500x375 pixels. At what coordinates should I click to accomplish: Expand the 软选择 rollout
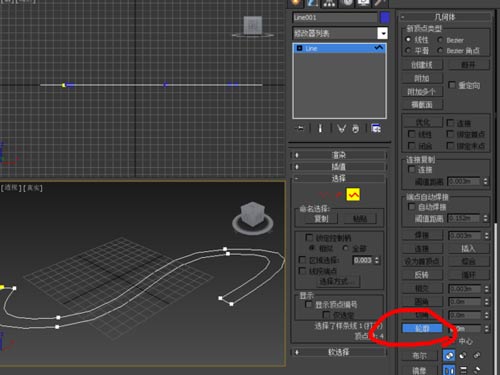point(339,352)
